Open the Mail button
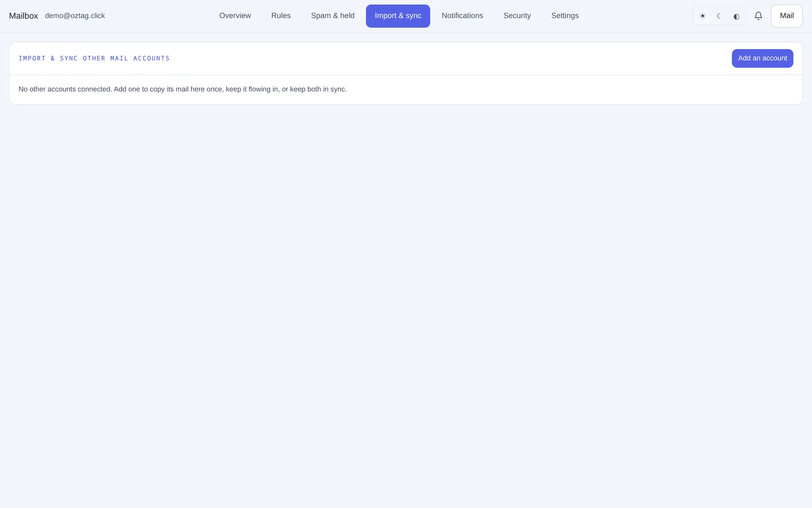 pos(786,16)
